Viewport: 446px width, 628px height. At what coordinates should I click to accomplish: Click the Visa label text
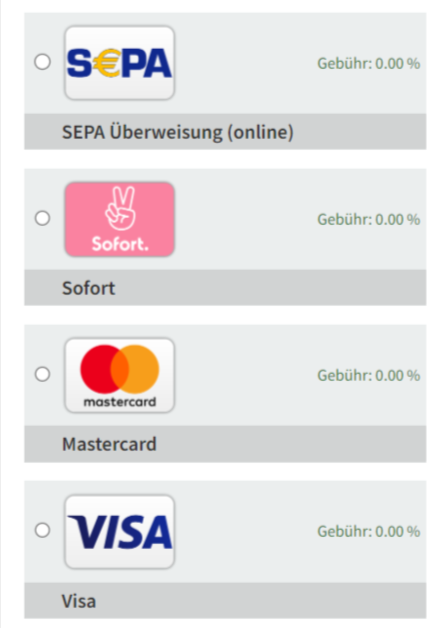point(78,601)
